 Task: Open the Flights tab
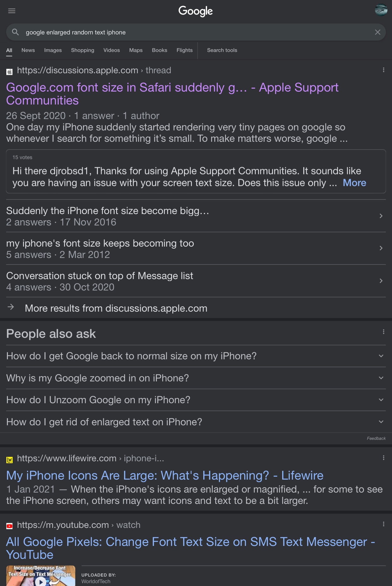(185, 50)
